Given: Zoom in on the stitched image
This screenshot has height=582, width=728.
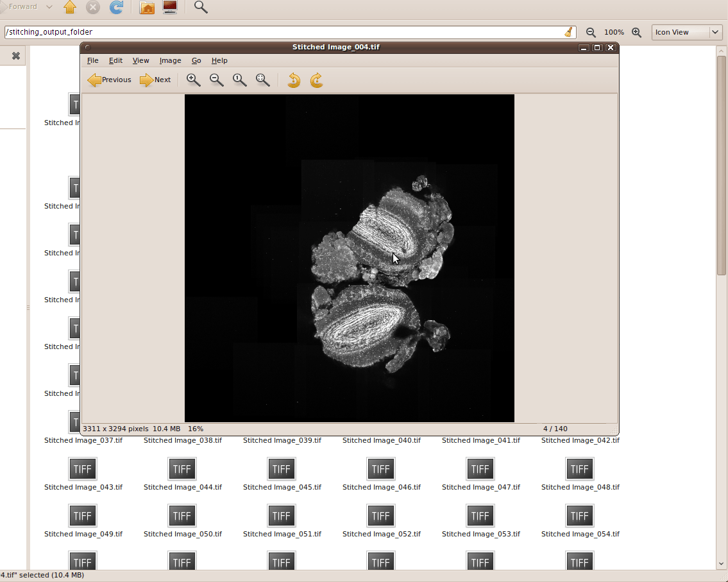Looking at the screenshot, I should 192,80.
